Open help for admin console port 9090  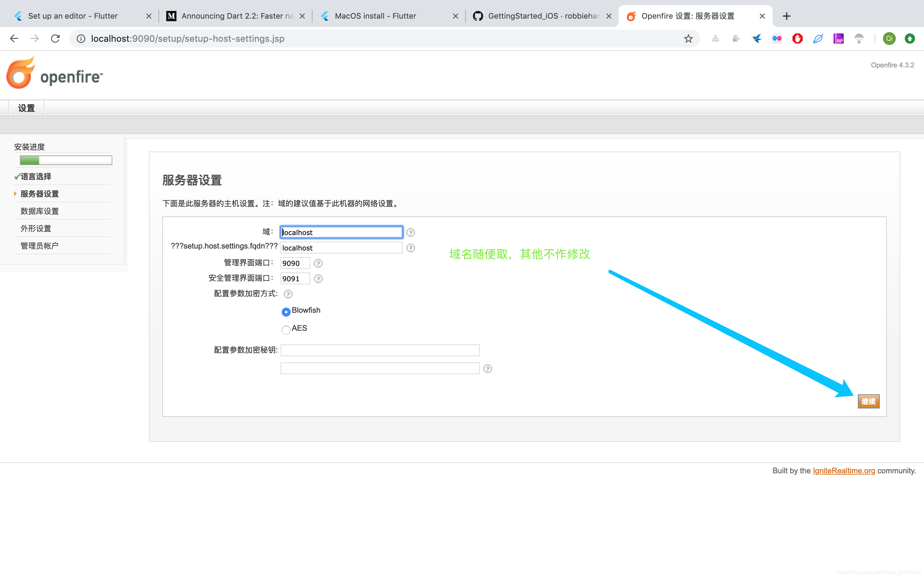click(x=318, y=263)
